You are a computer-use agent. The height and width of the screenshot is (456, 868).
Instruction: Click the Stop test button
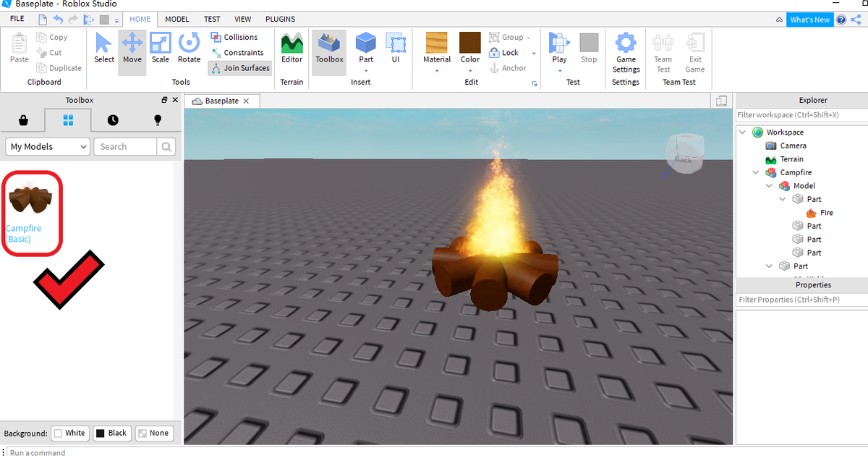[x=589, y=48]
